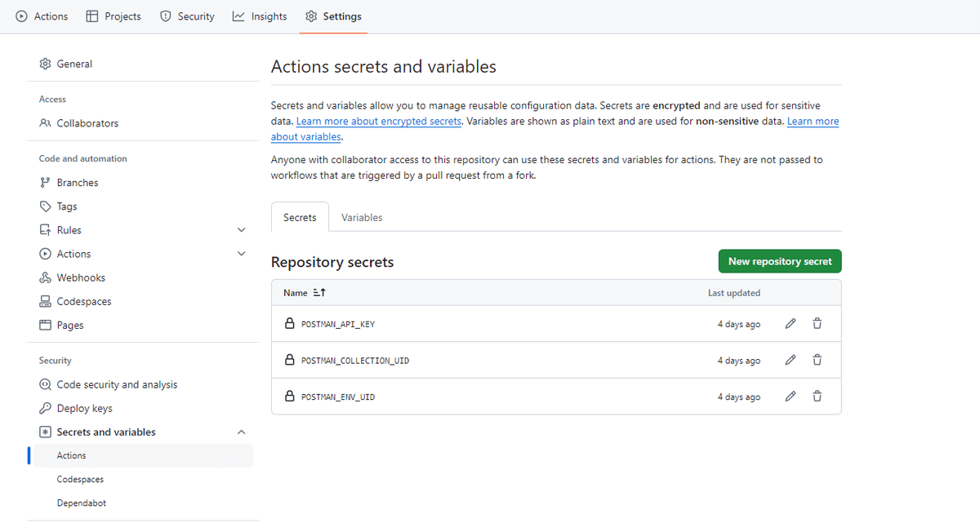Switch to the Settings tab
980x523 pixels.
[x=333, y=16]
